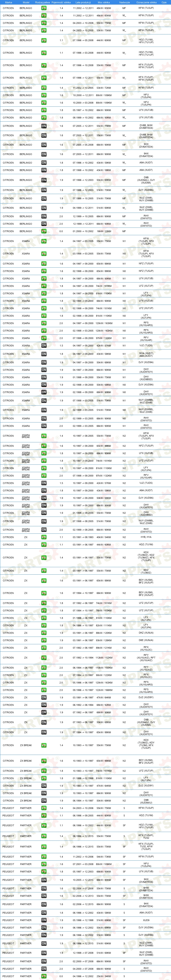Click ON icon in Partner XUD9 05.1996->12.1998 row
This screenshot has height=980, width=171.
pos(44,920)
